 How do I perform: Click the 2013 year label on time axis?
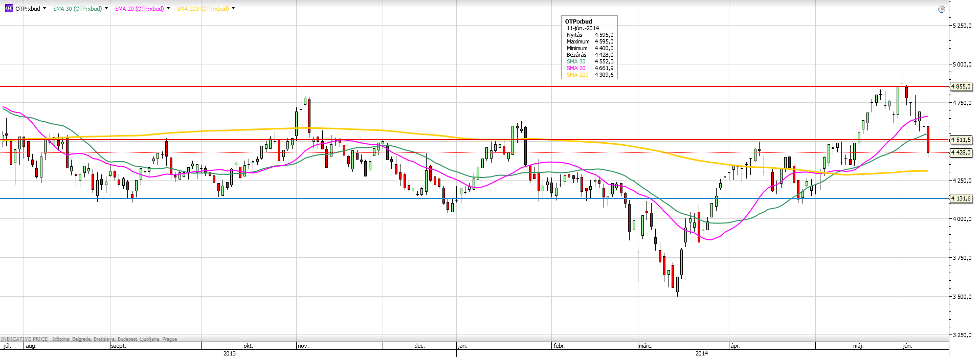point(230,353)
